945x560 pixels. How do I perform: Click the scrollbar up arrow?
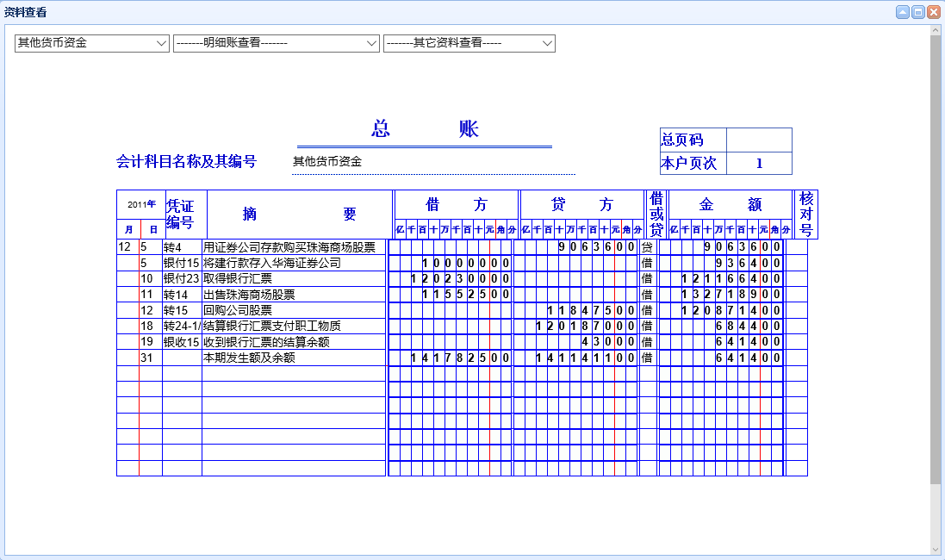pos(936,29)
